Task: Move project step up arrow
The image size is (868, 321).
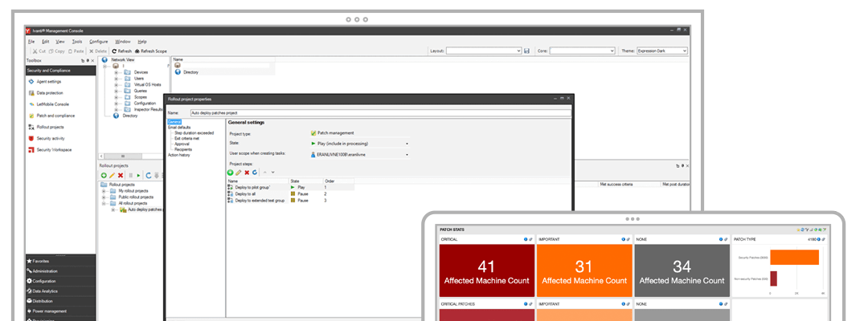Action: point(264,173)
